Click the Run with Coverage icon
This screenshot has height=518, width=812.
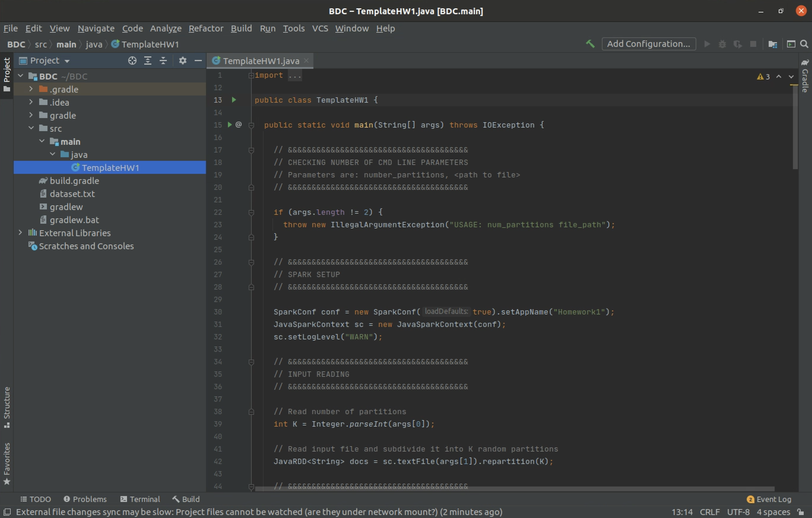(x=738, y=44)
